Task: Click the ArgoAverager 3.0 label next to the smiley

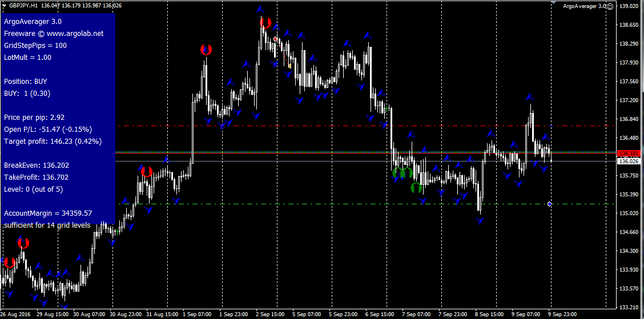Action: 585,6
